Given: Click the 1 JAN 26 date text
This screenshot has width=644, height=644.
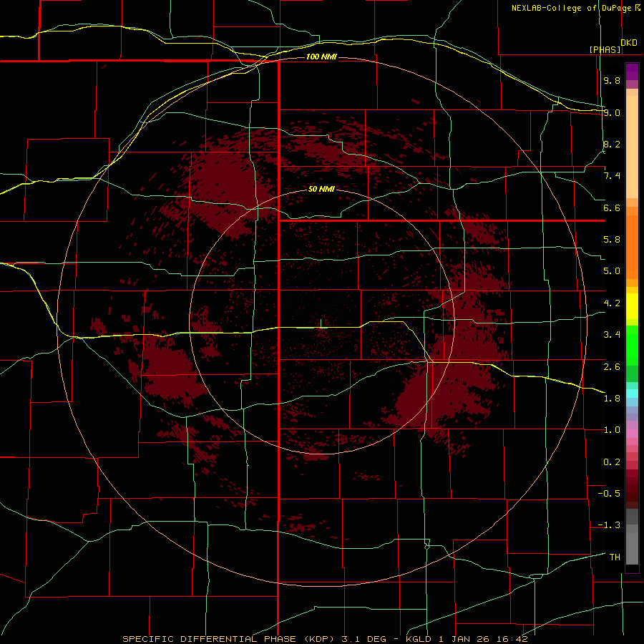Looking at the screenshot, I should pyautogui.click(x=466, y=639).
